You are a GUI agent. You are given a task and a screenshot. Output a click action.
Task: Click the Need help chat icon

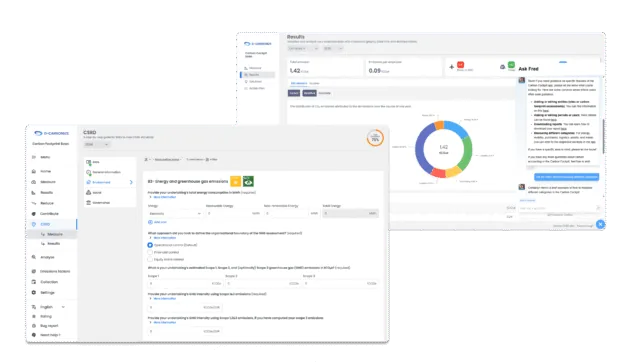[x=34, y=335]
